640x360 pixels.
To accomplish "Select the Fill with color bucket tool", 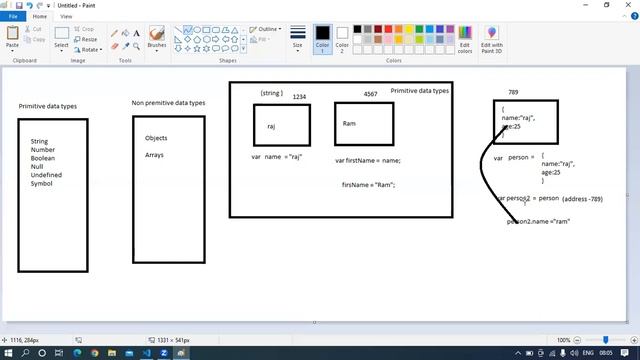I will tap(126, 33).
